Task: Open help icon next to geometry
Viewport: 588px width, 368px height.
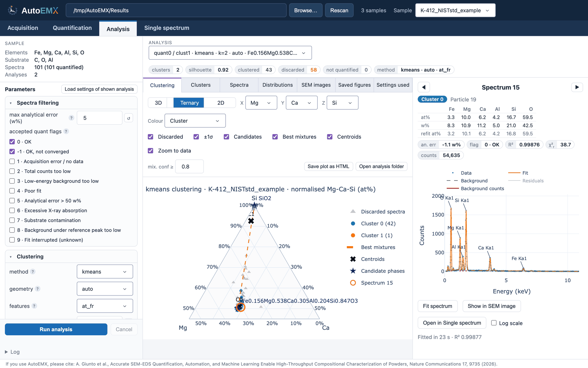Action: (38, 289)
